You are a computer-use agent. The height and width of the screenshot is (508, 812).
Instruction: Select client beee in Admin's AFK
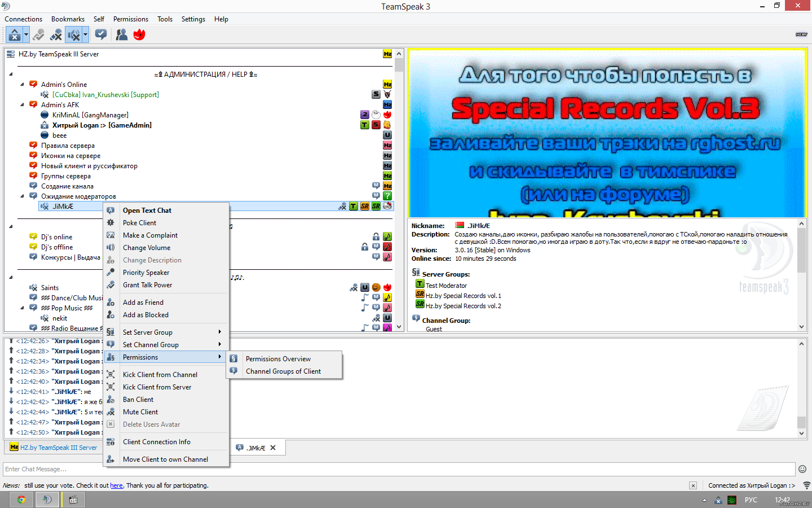click(59, 135)
